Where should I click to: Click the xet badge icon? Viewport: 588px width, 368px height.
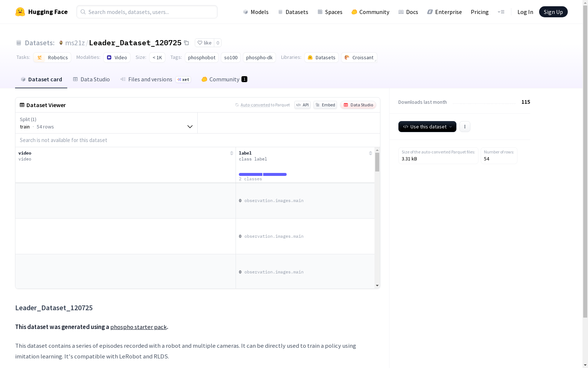[x=183, y=79]
